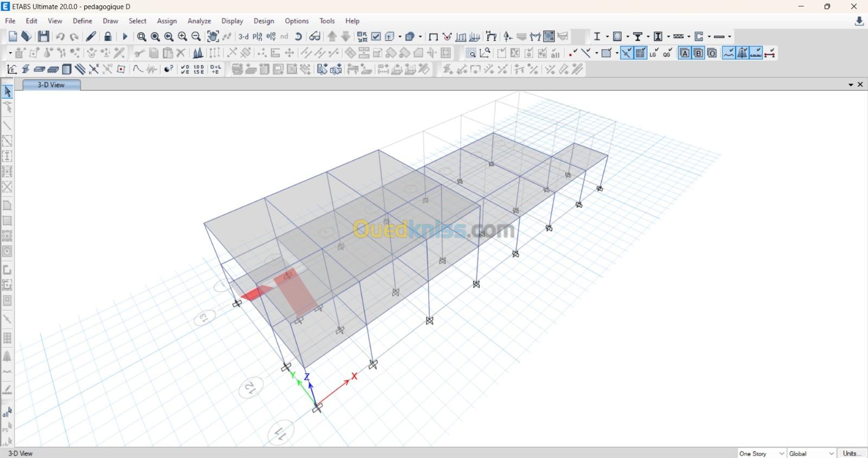The height and width of the screenshot is (458, 868).
Task: Toggle display A text button
Action: pos(685,53)
